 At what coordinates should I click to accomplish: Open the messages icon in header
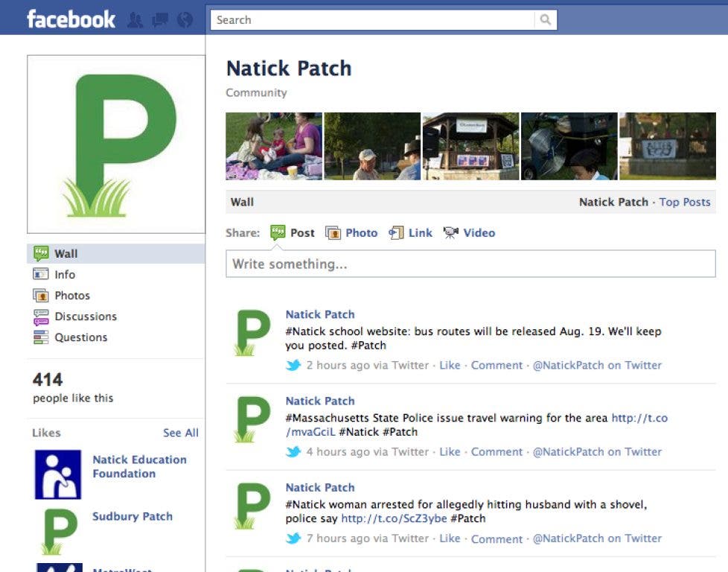coord(159,19)
